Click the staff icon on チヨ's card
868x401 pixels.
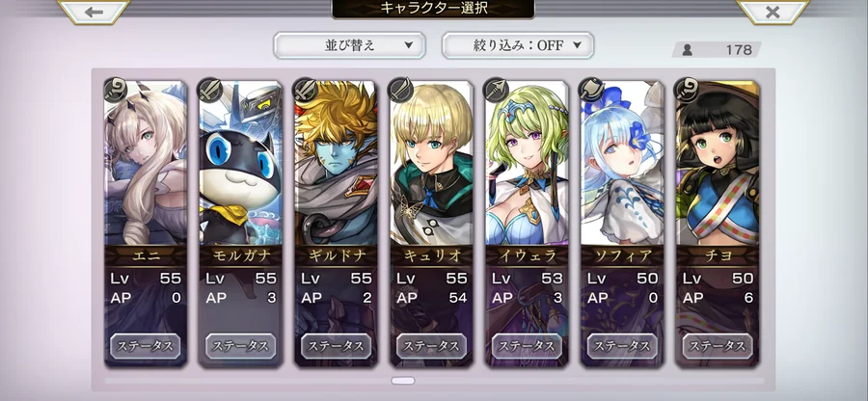[x=687, y=90]
